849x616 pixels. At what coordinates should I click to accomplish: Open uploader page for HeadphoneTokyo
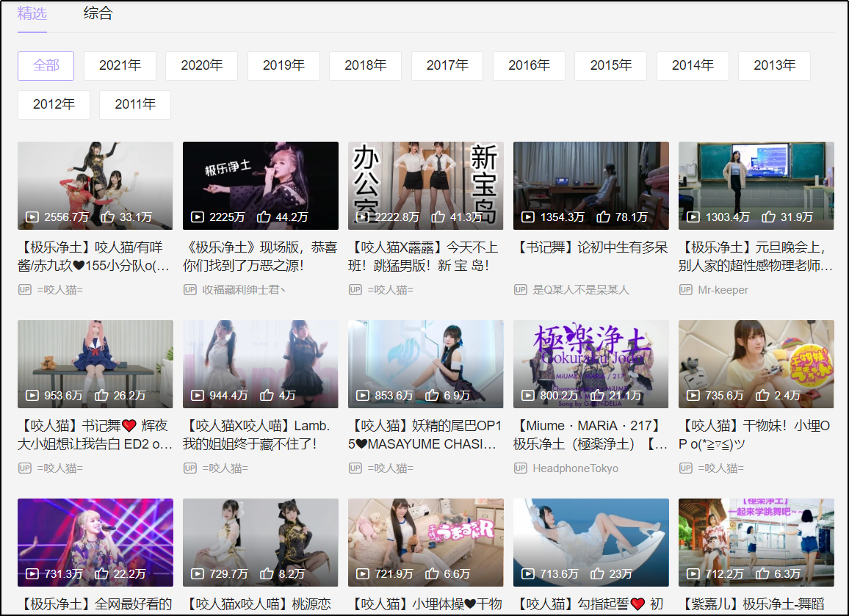(x=575, y=468)
